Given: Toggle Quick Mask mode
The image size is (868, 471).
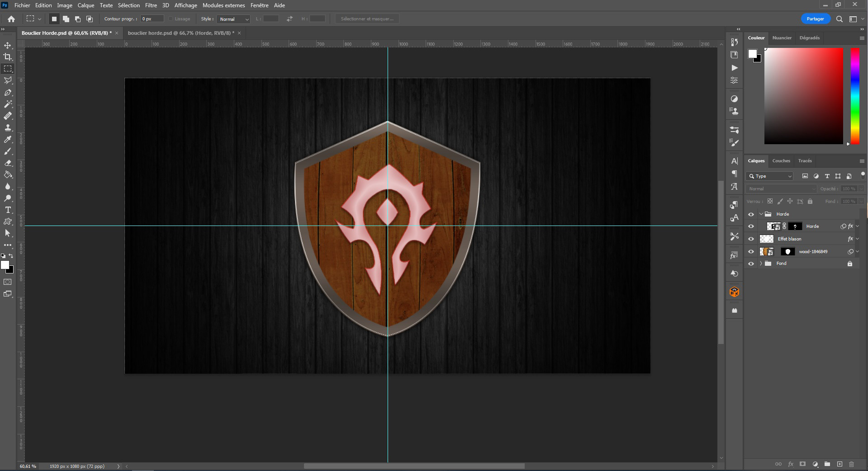Looking at the screenshot, I should pyautogui.click(x=8, y=282).
